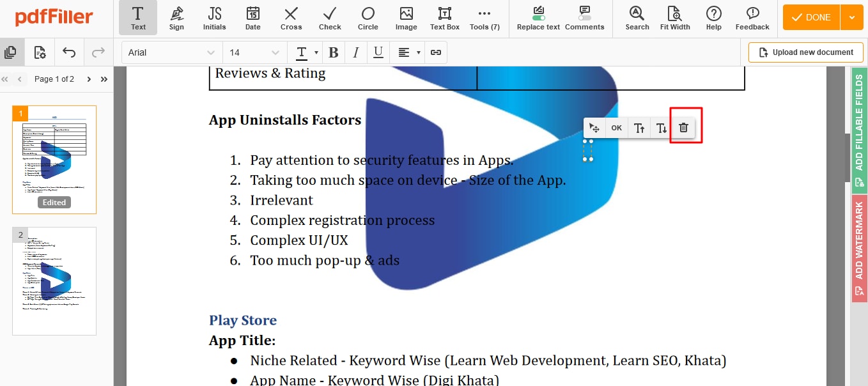Click 'Complex registration process' item
This screenshot has width=868, height=386.
pyautogui.click(x=343, y=220)
